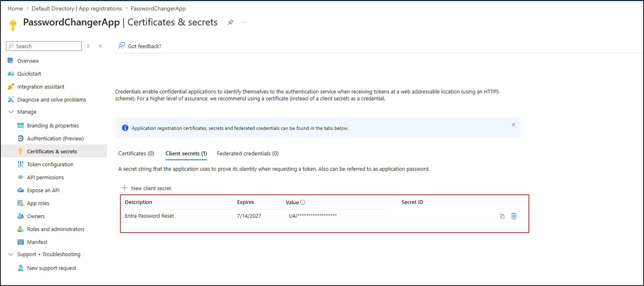
Task: Click the Description column header
Action: [138, 202]
